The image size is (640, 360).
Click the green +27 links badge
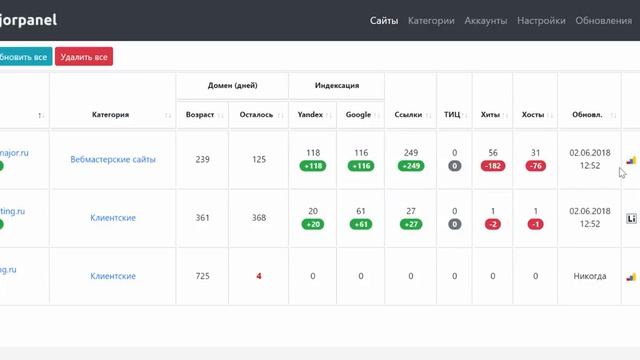[411, 224]
